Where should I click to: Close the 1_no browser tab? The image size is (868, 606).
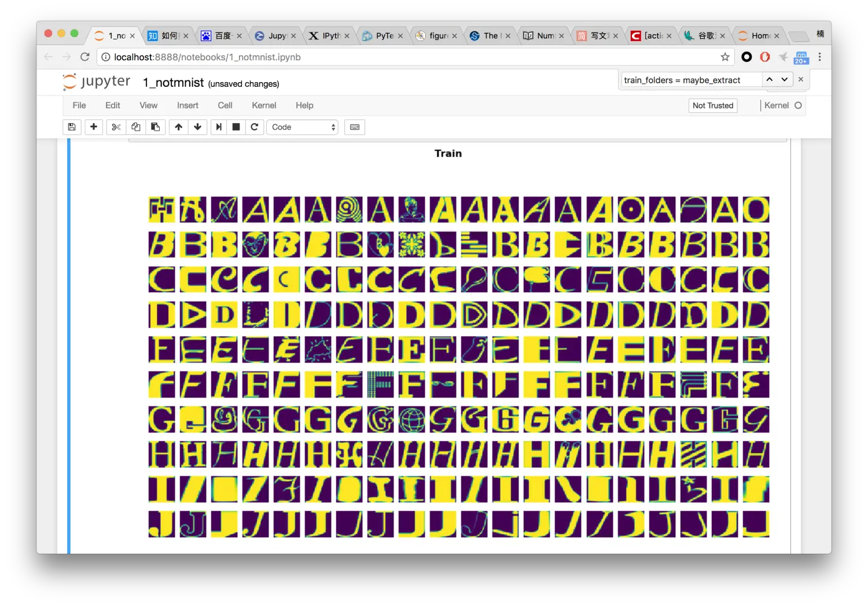[x=133, y=36]
